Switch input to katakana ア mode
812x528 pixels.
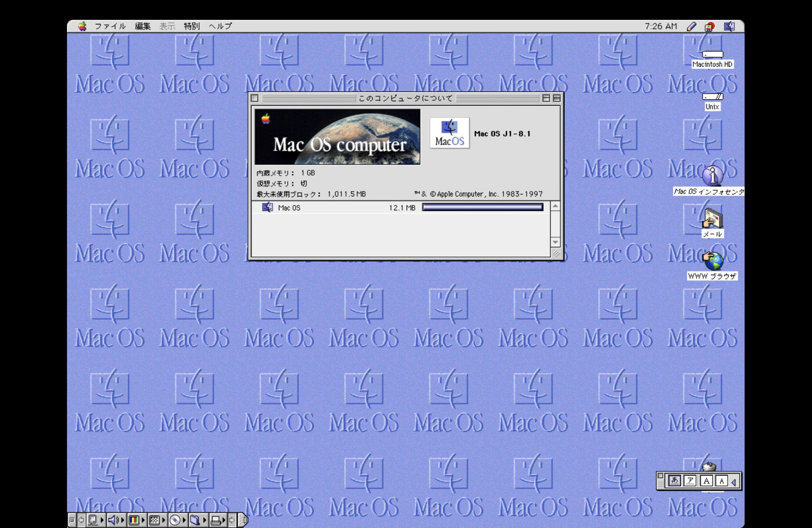[x=690, y=481]
